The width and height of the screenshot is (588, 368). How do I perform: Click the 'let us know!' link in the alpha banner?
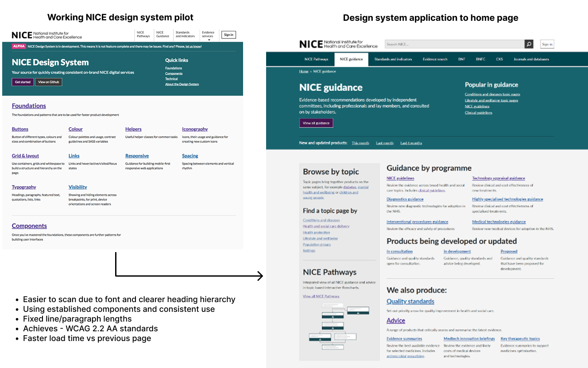coord(193,46)
